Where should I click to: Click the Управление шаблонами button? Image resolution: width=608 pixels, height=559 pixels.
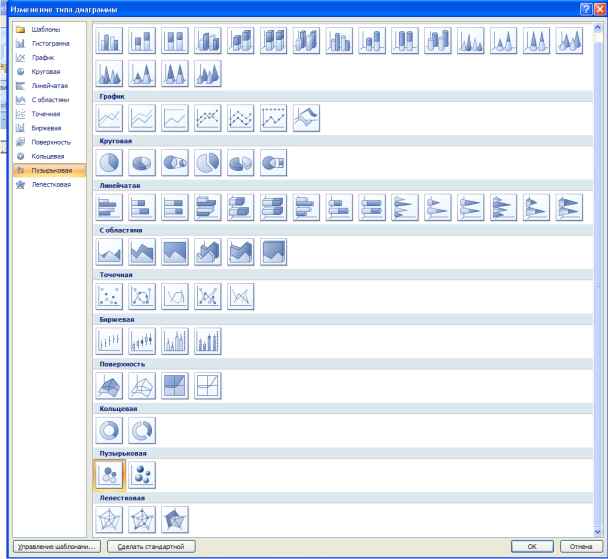point(57,547)
